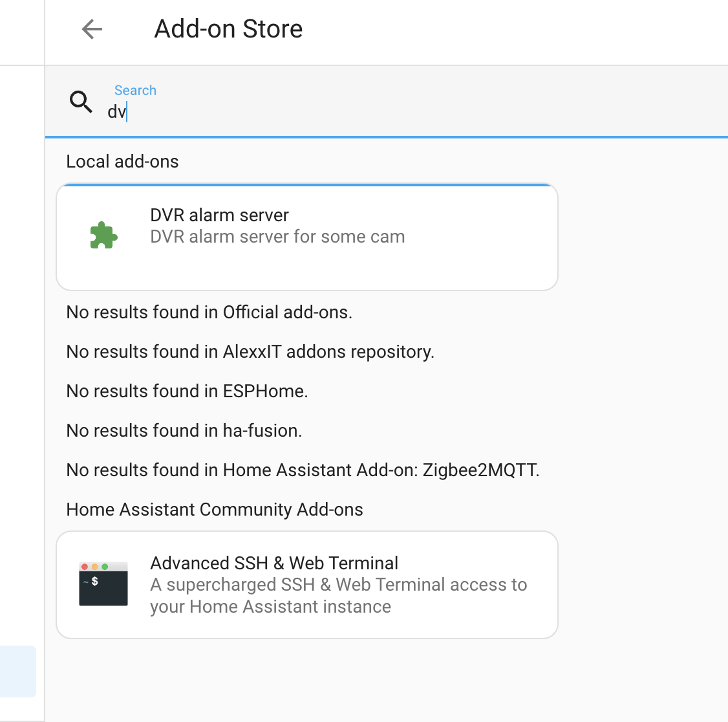Click the ha-fusion no-results message
Viewport: 728px width, 722px height.
pyautogui.click(x=184, y=431)
